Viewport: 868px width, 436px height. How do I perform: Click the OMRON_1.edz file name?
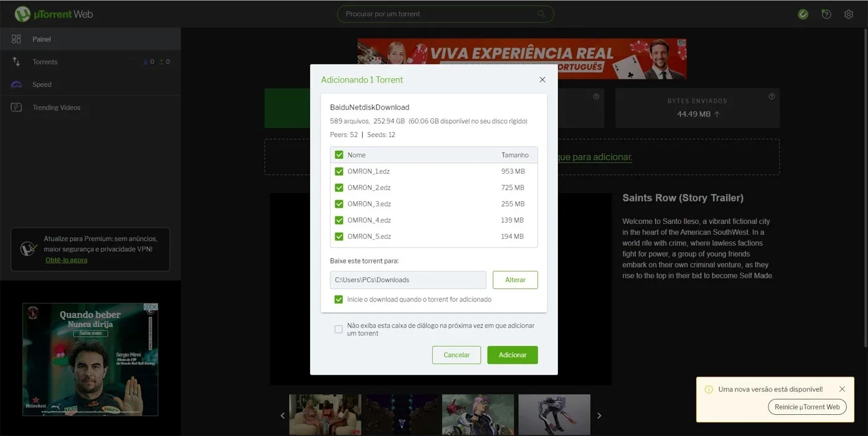point(368,171)
